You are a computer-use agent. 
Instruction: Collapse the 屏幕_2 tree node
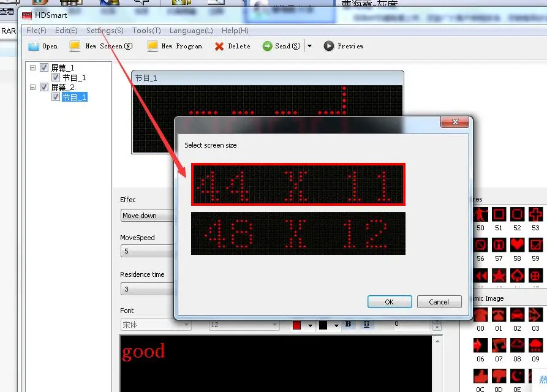(33, 87)
